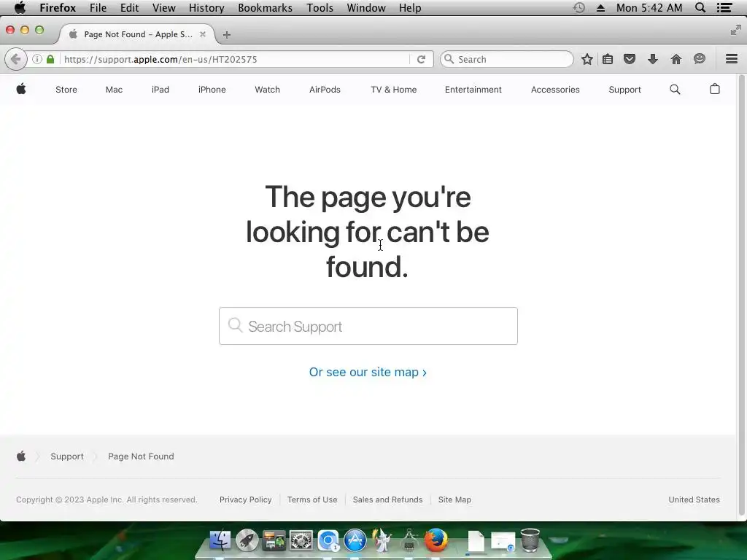Bookmark this page with the star icon

[x=587, y=60]
